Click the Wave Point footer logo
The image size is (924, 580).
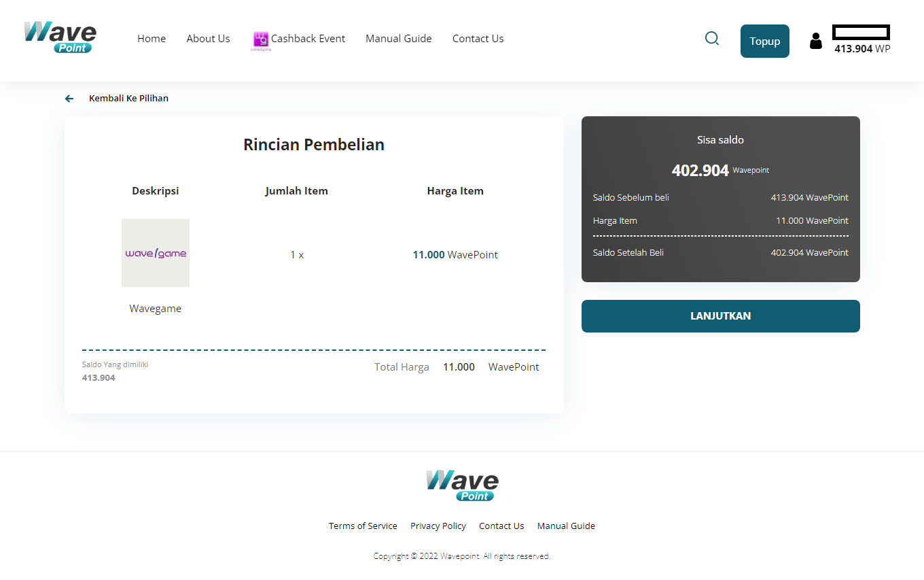click(x=462, y=485)
